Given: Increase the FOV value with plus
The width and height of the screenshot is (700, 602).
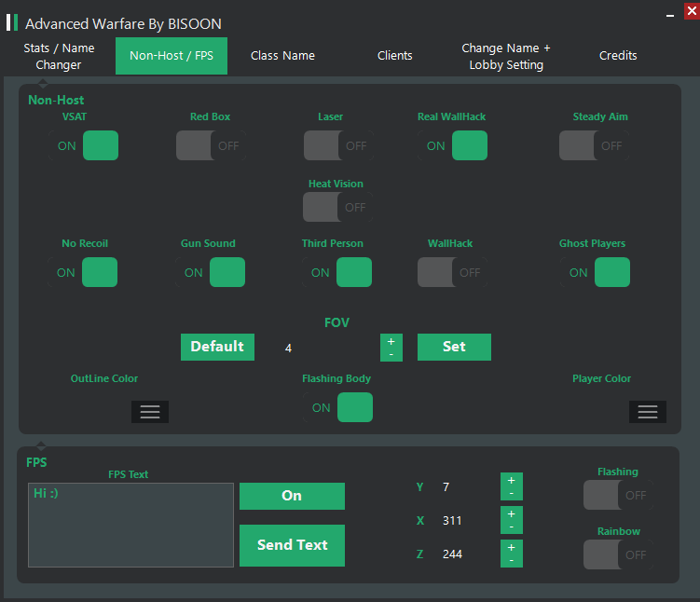Looking at the screenshot, I should coord(391,341).
